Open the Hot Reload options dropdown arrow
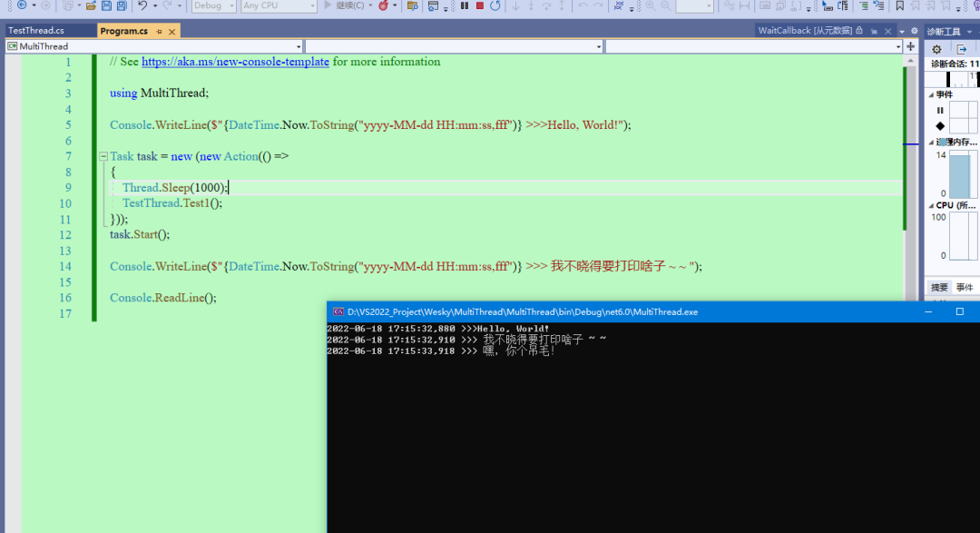980x533 pixels. pyautogui.click(x=395, y=5)
